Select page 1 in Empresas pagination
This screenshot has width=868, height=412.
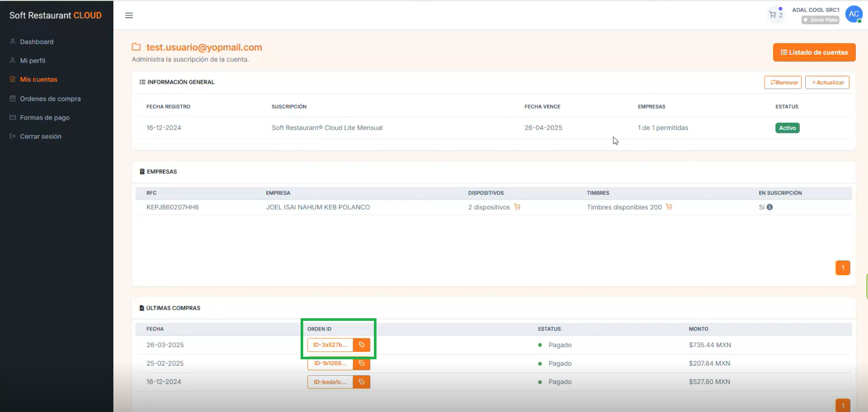(x=843, y=268)
